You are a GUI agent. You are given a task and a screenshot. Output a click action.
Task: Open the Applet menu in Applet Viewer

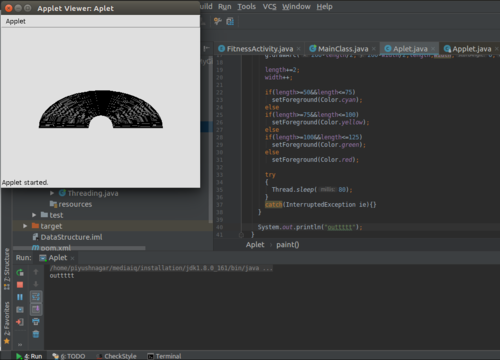(x=15, y=21)
